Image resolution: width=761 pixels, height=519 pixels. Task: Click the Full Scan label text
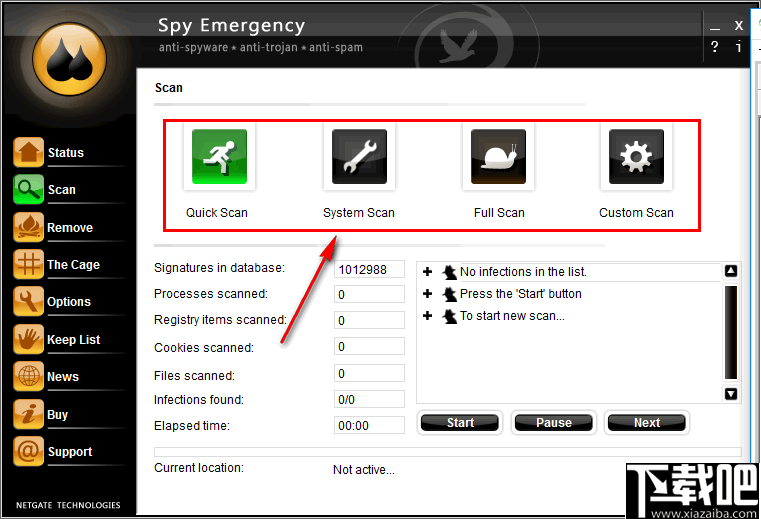(x=499, y=213)
